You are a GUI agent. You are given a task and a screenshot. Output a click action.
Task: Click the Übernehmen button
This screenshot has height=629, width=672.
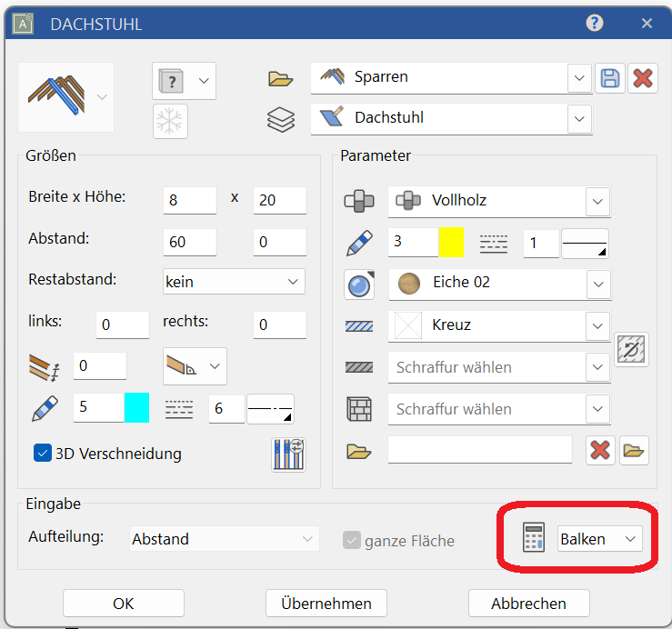(326, 604)
